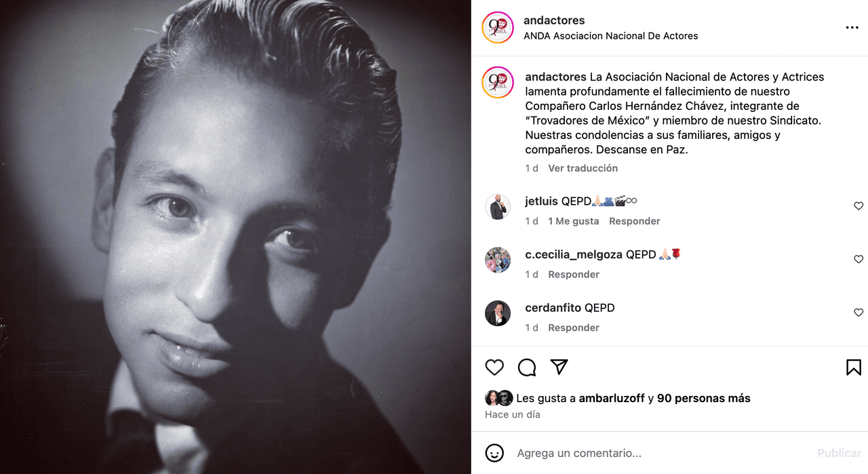Like the post using the heart icon
The image size is (868, 474).
pyautogui.click(x=494, y=367)
